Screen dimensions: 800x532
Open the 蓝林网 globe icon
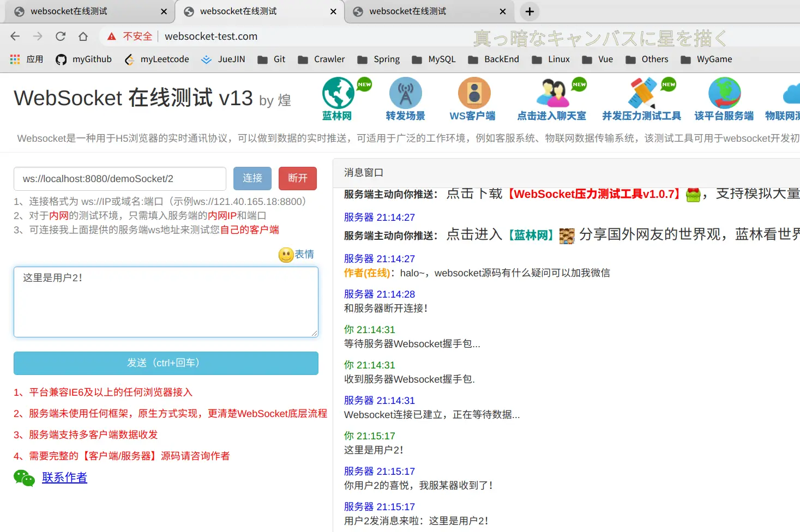click(x=338, y=93)
